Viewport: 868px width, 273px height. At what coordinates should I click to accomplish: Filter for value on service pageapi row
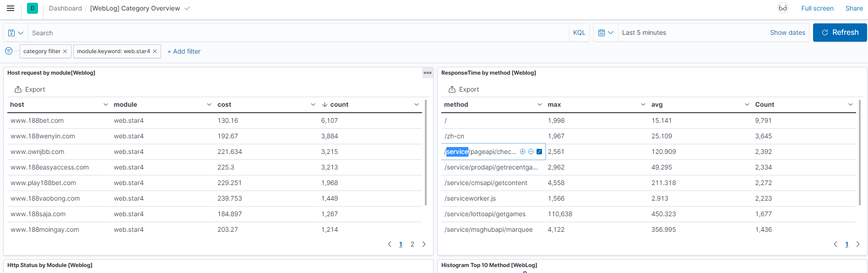522,152
